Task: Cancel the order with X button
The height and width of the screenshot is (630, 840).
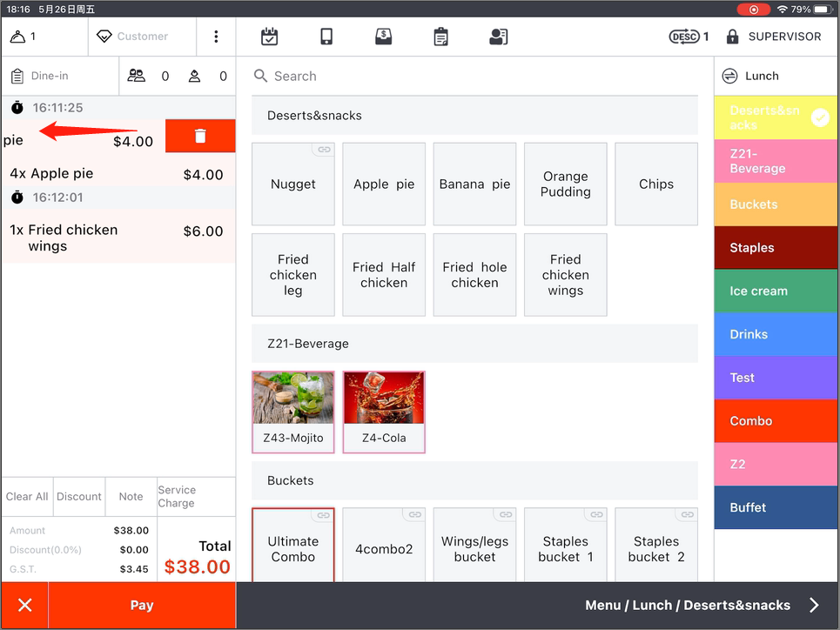Action: pos(24,606)
